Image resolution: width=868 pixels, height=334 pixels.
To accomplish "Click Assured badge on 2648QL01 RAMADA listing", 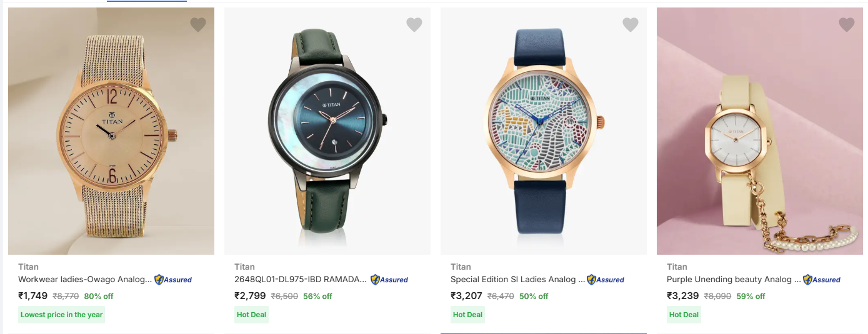I will pyautogui.click(x=389, y=280).
